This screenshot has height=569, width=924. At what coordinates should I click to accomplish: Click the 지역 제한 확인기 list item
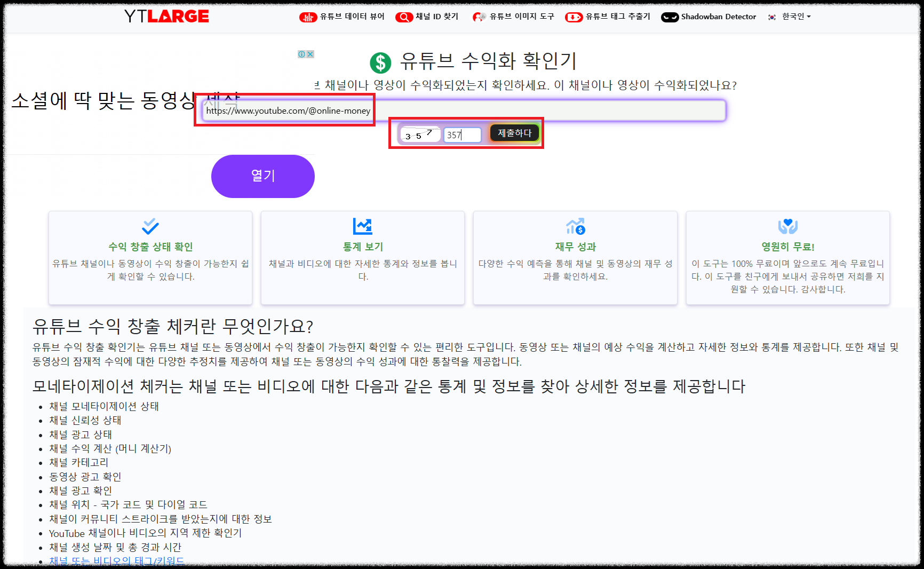tap(146, 533)
